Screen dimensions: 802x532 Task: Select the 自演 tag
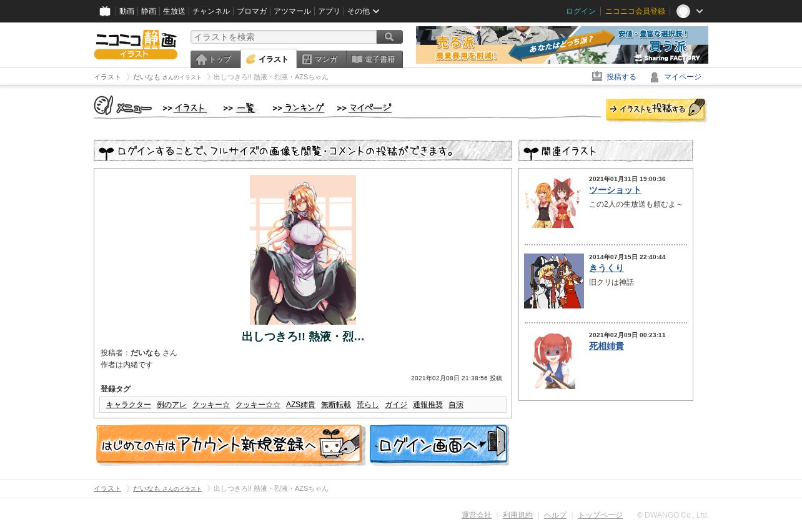456,405
